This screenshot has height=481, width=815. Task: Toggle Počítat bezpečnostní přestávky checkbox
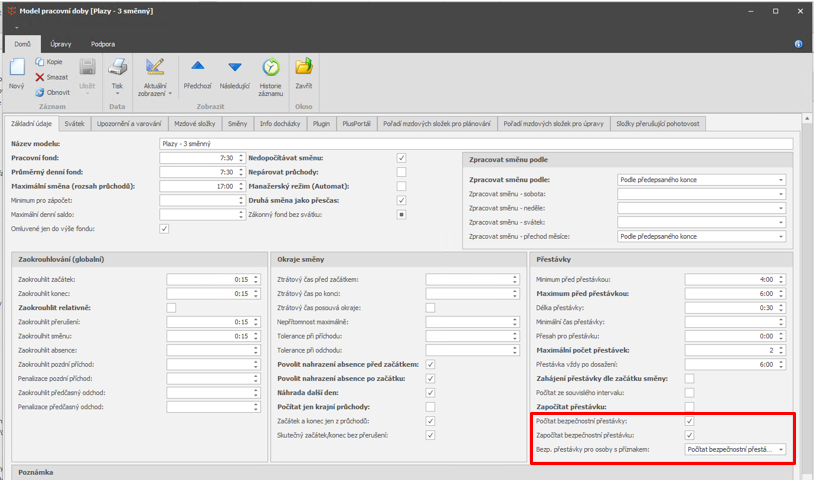coord(689,421)
